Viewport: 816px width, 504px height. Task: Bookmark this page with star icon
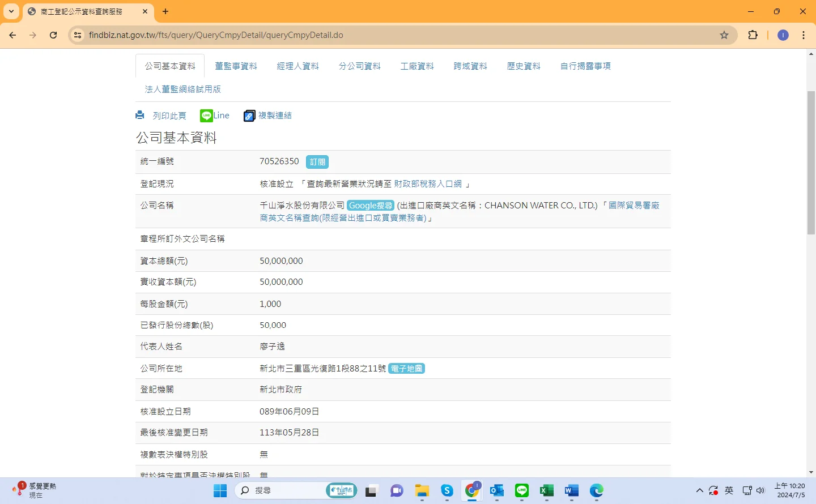[x=724, y=35]
